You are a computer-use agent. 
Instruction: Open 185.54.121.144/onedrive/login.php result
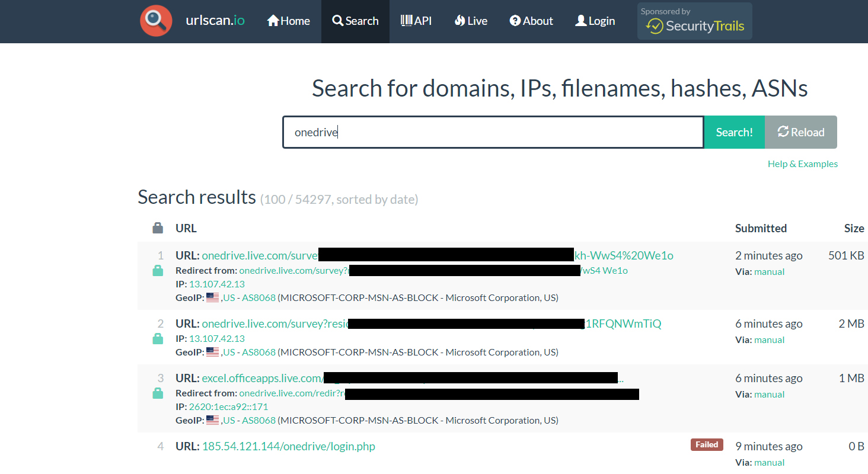click(289, 446)
